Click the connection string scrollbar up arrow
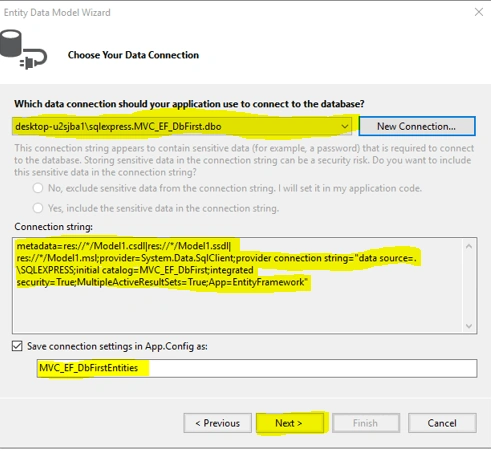The width and height of the screenshot is (492, 451). [x=469, y=246]
